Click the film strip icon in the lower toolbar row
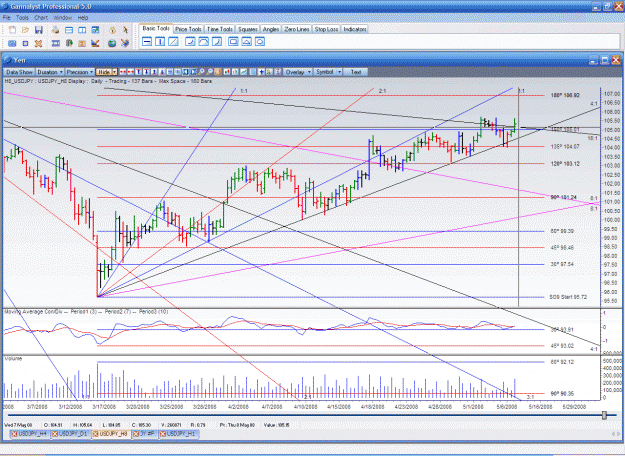This screenshot has width=625, height=456. 56,43
